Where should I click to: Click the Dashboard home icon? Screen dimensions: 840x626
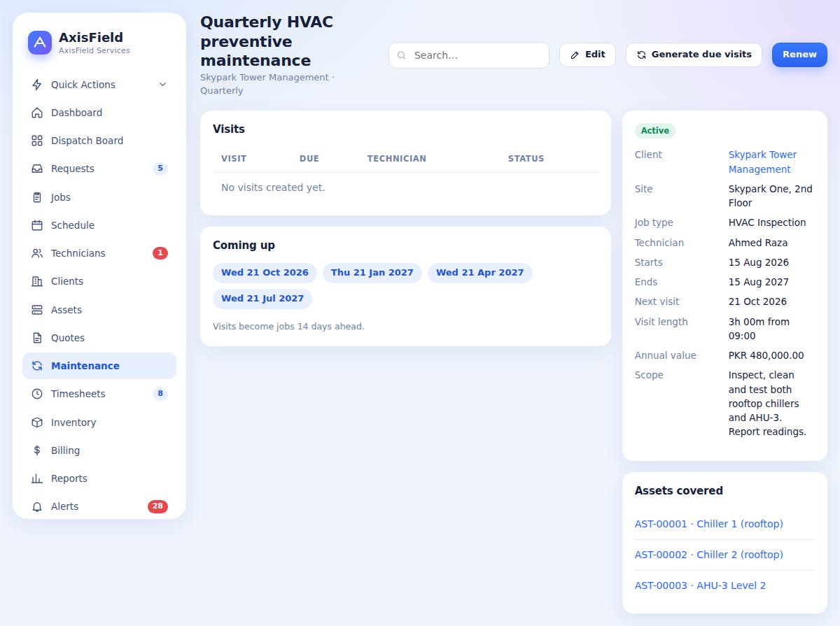click(37, 113)
